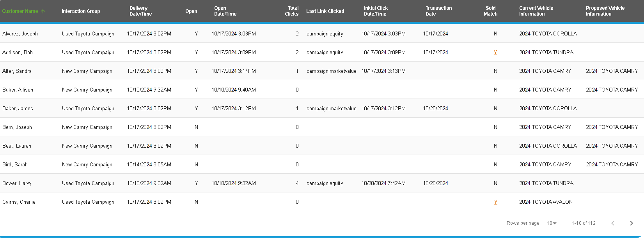Image resolution: width=644 pixels, height=238 pixels.
Task: Click the Proposed Vehicle Information header
Action: coord(605,11)
